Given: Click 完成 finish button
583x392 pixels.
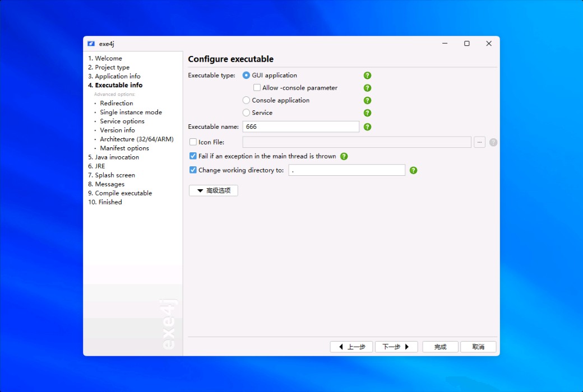Looking at the screenshot, I should pyautogui.click(x=440, y=347).
